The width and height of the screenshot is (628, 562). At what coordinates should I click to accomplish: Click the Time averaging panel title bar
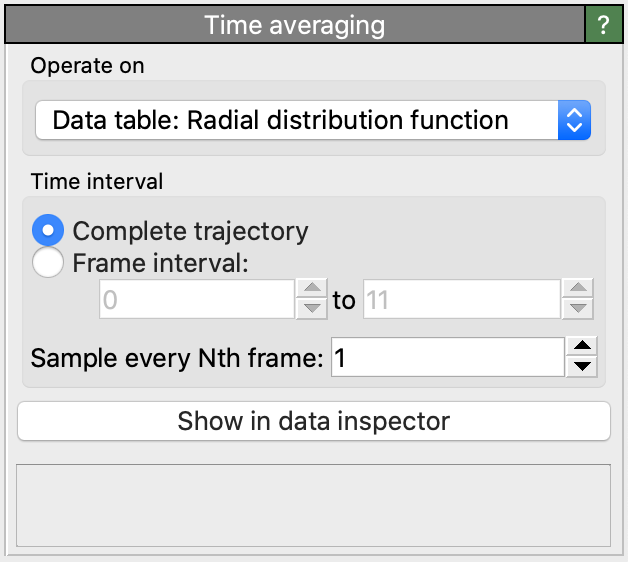coord(294,25)
